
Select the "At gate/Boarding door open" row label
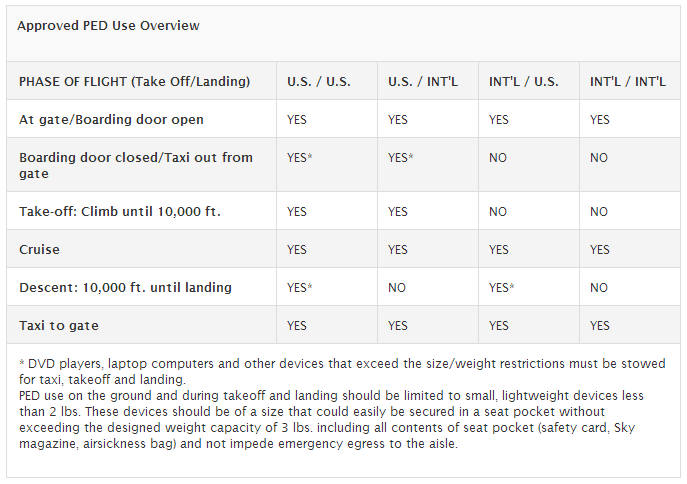point(111,119)
